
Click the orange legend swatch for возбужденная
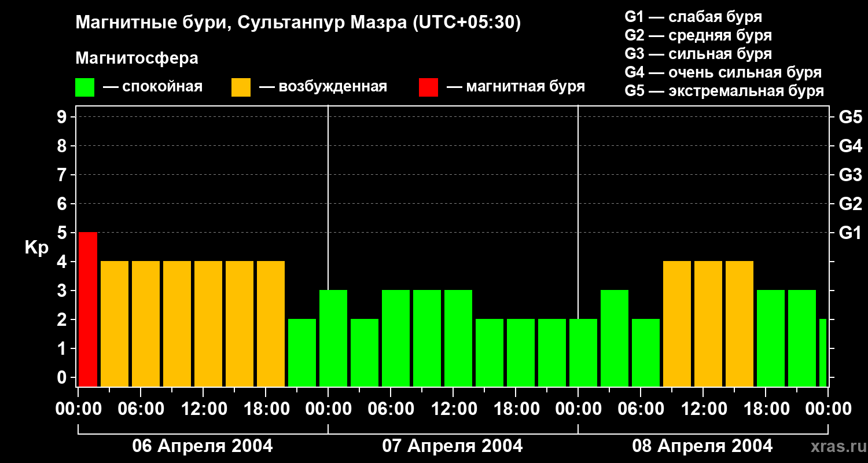point(241,87)
